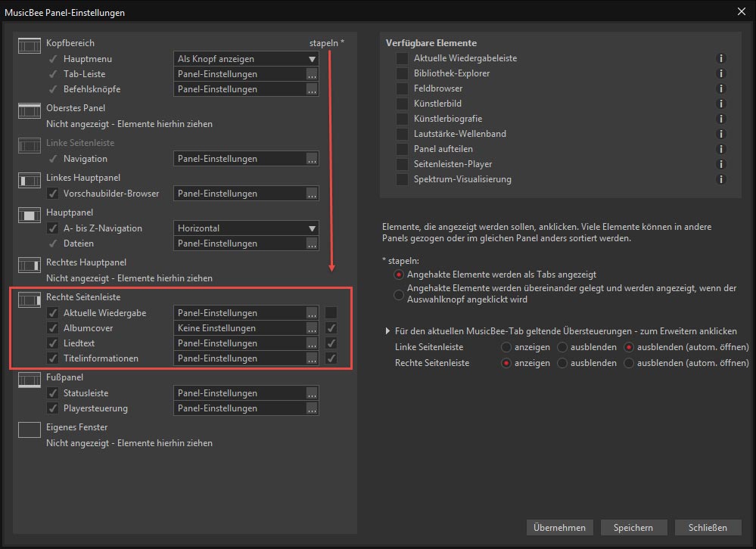The image size is (756, 549).
Task: Set Rechte Seitenleiste to ausblenden (autom. öffnen)
Action: [x=629, y=363]
